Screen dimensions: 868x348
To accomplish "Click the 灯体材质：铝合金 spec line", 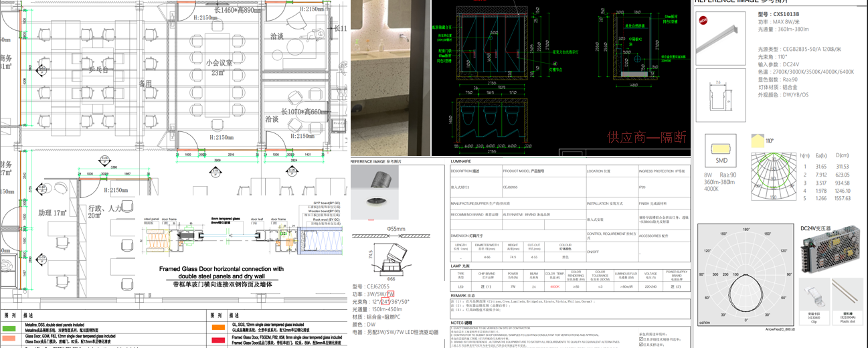I will (x=778, y=86).
